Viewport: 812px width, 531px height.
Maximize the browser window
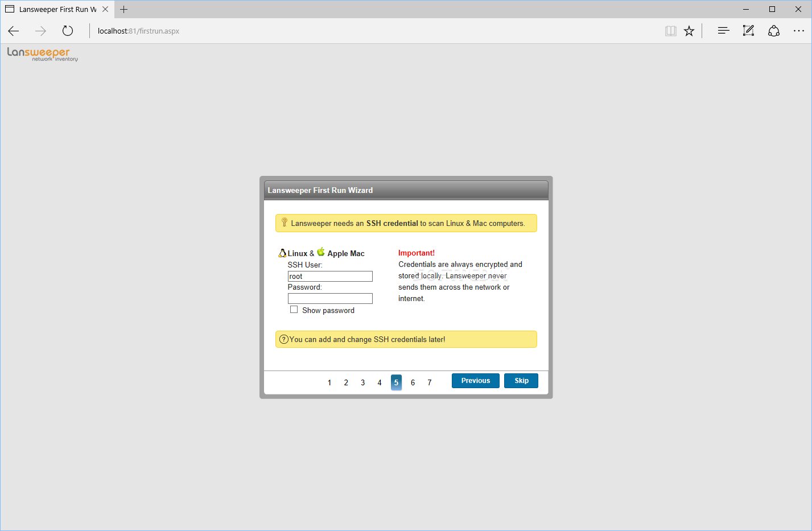pyautogui.click(x=772, y=9)
